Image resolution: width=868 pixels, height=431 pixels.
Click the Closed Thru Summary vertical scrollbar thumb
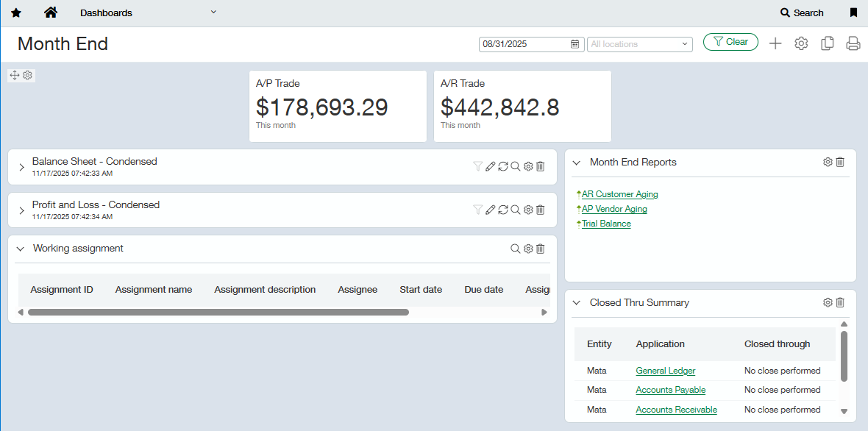pos(844,356)
